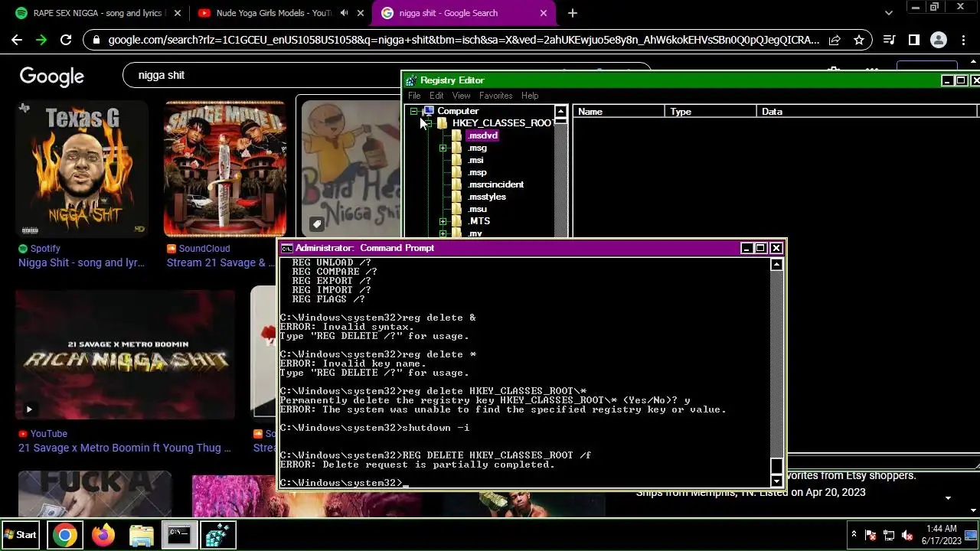This screenshot has width=980, height=551.
Task: Close the Google Search tab
Action: pos(544,13)
